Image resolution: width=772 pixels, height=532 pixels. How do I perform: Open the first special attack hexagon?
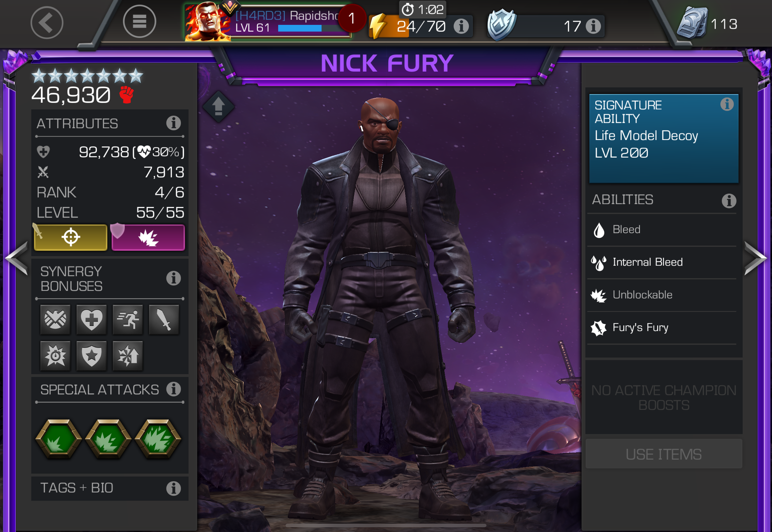(x=59, y=439)
